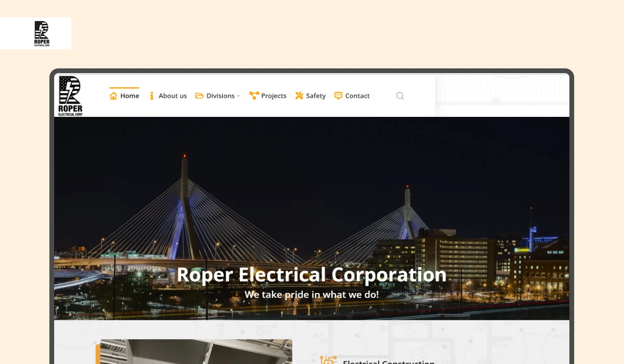Open the metal ductwork photo thumbnail
Viewport: 624px width, 364px height.
196,351
